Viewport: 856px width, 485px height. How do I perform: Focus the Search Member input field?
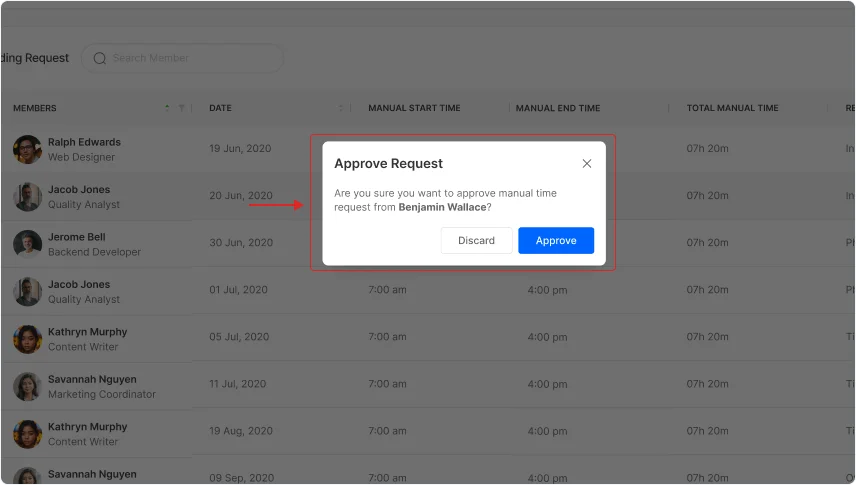click(x=190, y=58)
